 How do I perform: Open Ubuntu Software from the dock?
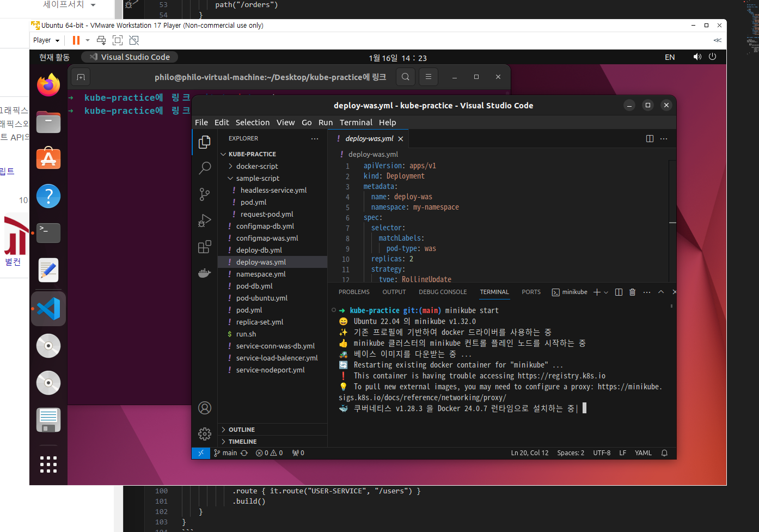coord(48,158)
